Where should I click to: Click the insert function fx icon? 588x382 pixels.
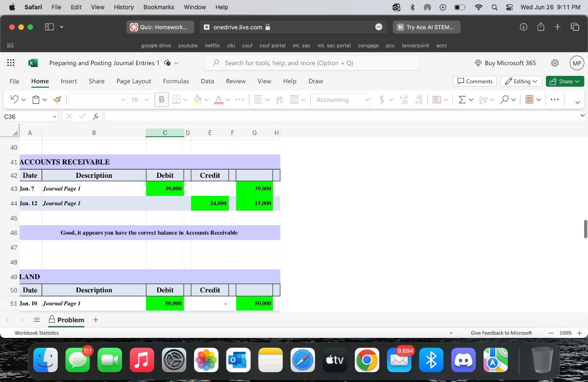point(96,117)
